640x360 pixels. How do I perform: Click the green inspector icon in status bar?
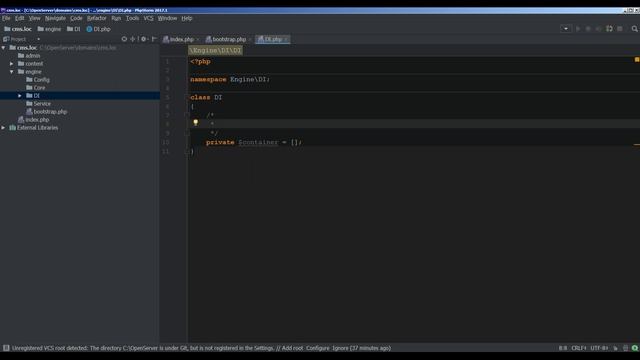tap(635, 348)
